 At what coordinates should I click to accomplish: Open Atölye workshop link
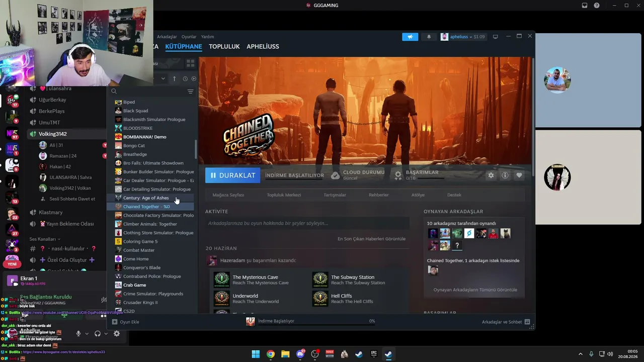(x=418, y=195)
